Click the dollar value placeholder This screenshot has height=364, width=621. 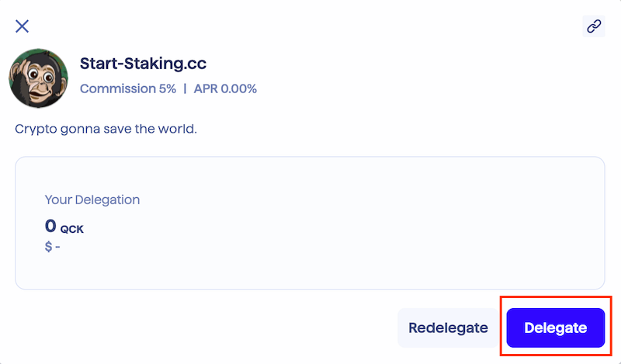52,247
